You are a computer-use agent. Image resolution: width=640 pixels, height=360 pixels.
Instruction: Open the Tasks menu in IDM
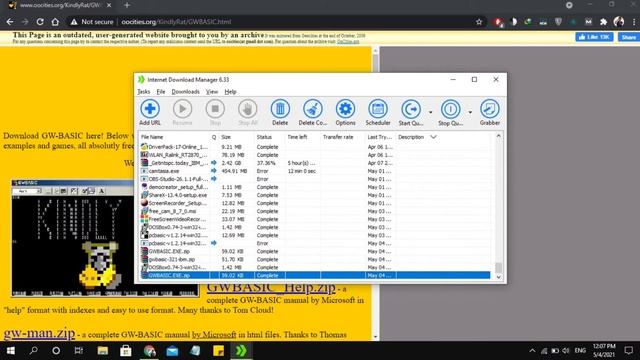coord(144,91)
